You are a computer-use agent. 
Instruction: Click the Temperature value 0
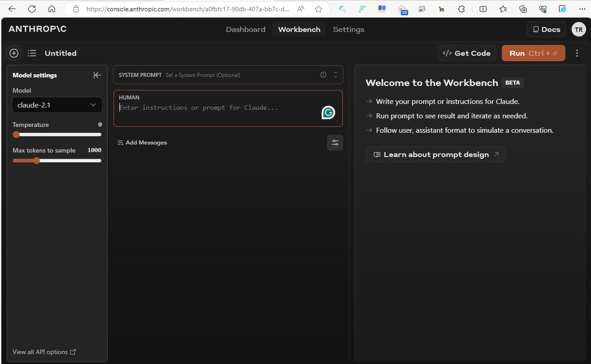click(100, 125)
